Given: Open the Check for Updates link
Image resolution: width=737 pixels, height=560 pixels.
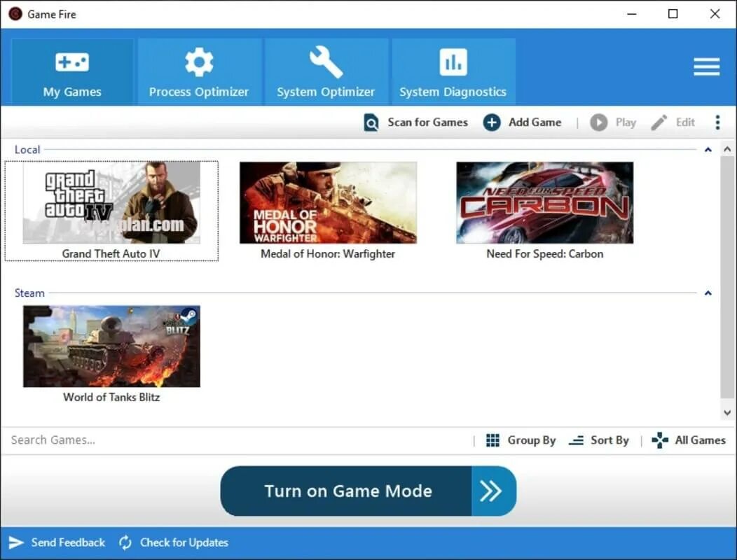Looking at the screenshot, I should [x=184, y=542].
